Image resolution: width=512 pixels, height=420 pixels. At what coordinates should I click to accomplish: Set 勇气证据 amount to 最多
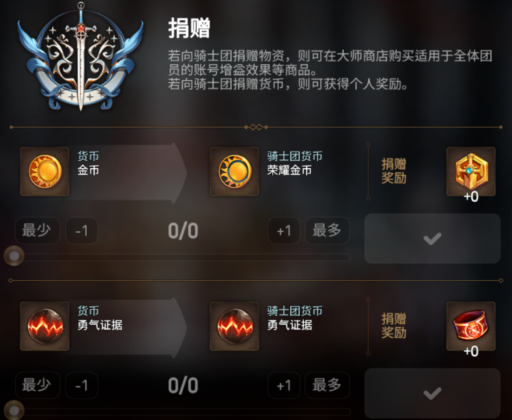coord(327,385)
